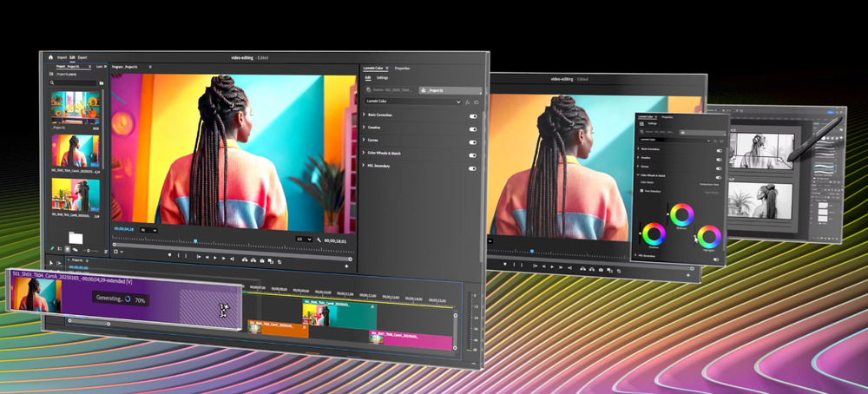Select the first project thumbnail with the shelf scene
The image size is (868, 394).
[76, 108]
